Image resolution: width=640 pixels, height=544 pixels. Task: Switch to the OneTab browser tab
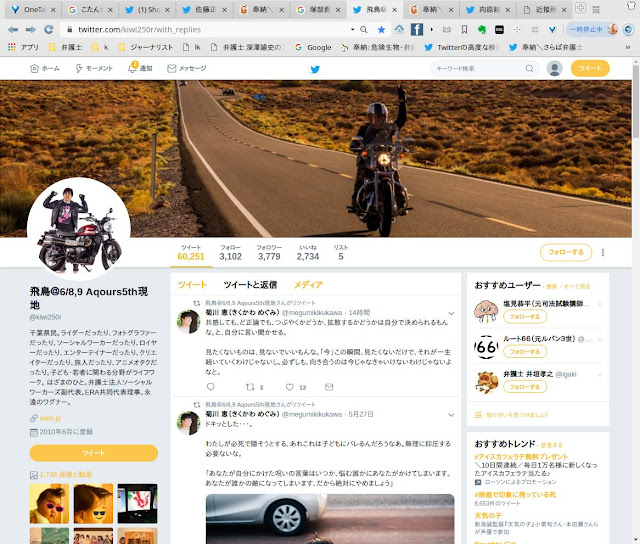point(33,9)
